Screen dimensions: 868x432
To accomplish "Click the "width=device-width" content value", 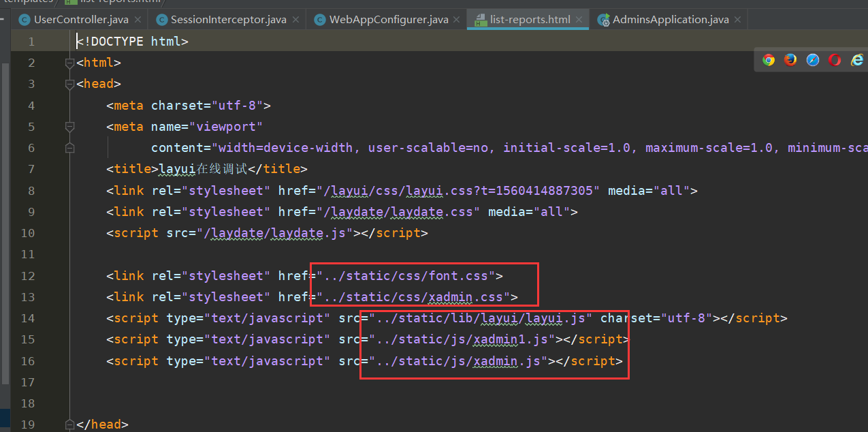I will [286, 148].
